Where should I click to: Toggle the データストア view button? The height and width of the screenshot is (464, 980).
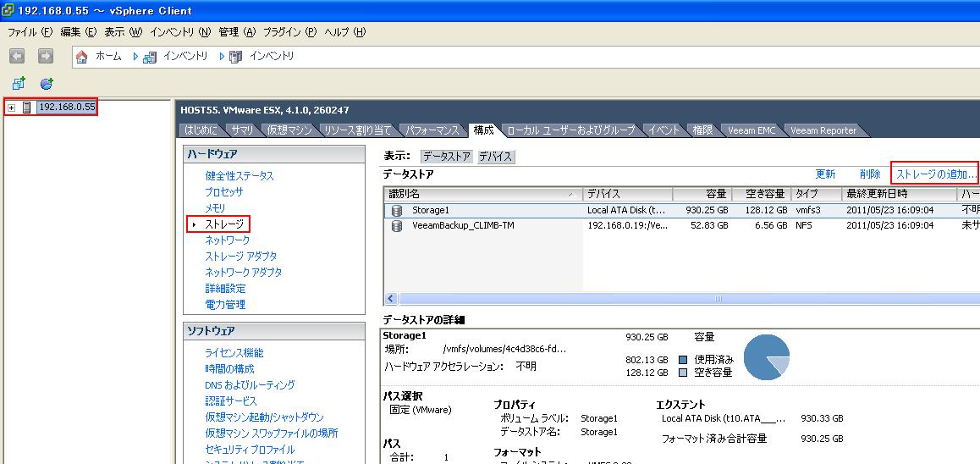(447, 157)
